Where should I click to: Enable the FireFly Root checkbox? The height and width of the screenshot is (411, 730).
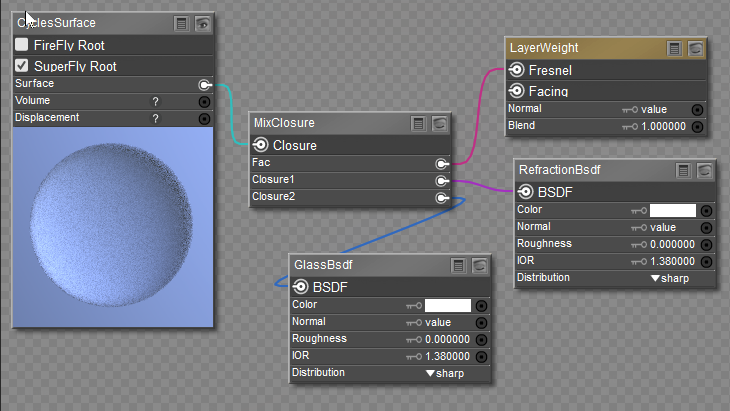(21, 45)
